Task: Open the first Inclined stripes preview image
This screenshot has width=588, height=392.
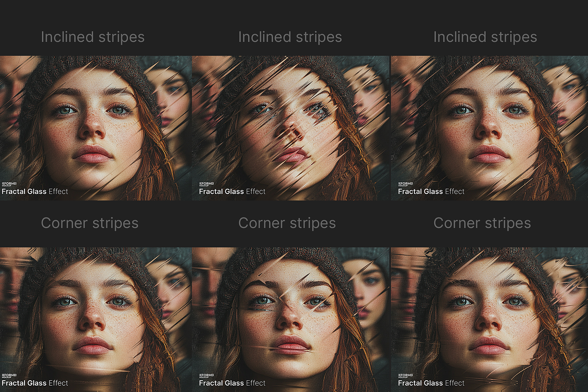Action: pos(96,128)
